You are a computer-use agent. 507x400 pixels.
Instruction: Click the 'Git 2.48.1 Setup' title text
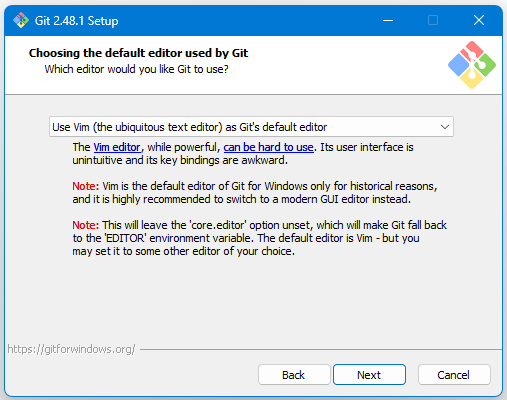[76, 21]
